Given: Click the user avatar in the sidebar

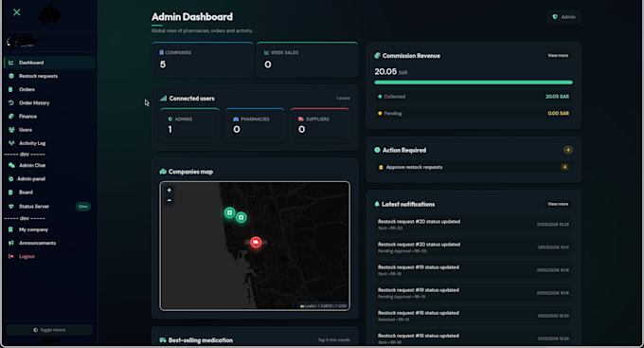Looking at the screenshot, I should [11, 41].
